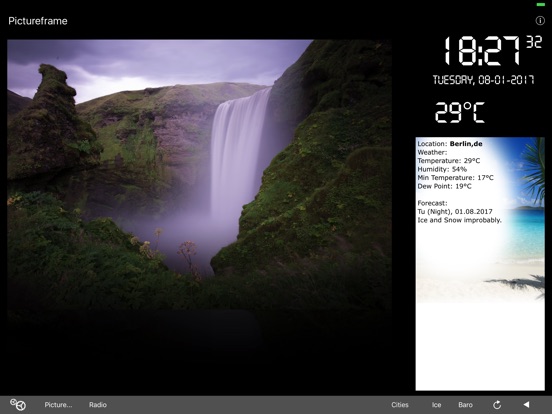Open the settings icon in bottom toolbar

point(18,405)
